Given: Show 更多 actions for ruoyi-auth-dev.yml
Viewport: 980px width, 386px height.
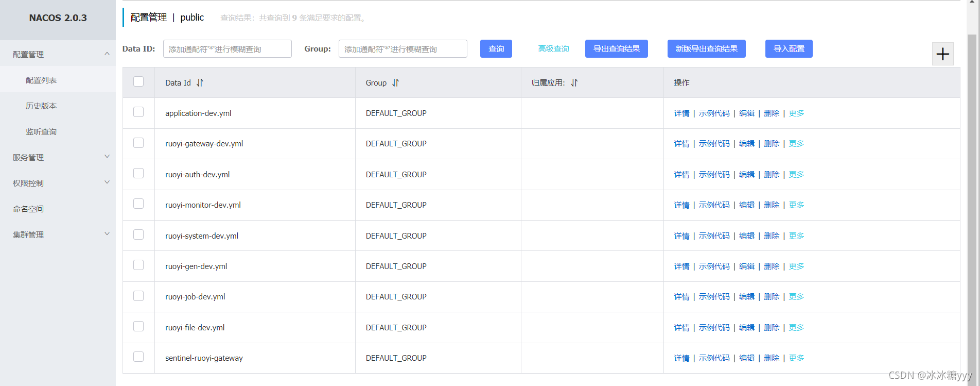Looking at the screenshot, I should click(x=796, y=175).
